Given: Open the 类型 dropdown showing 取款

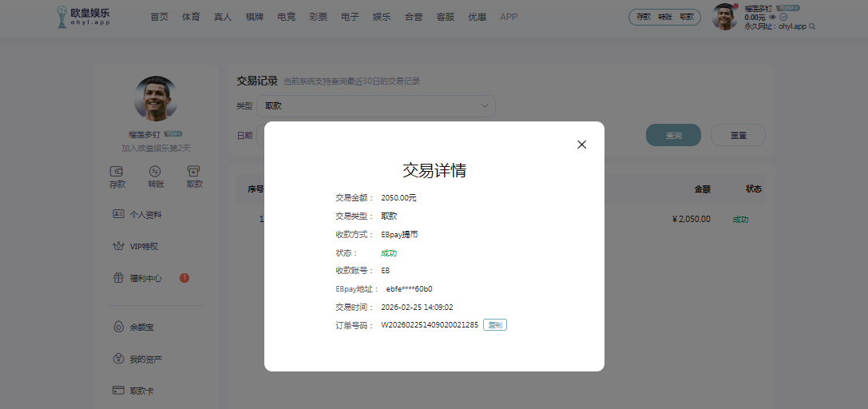Looking at the screenshot, I should click(376, 106).
